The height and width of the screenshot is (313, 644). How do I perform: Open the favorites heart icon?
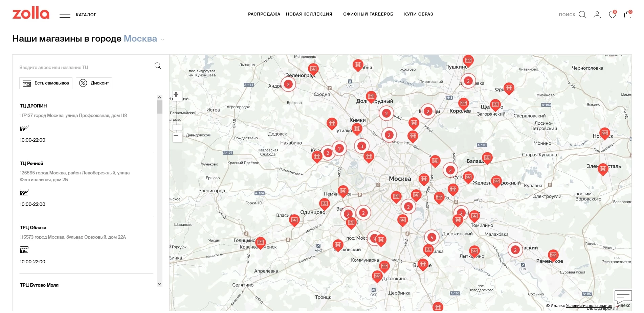(x=612, y=15)
